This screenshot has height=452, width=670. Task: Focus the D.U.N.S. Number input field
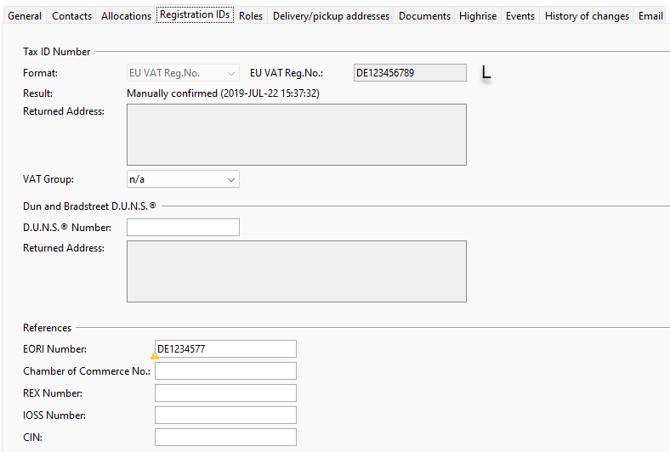pos(182,228)
